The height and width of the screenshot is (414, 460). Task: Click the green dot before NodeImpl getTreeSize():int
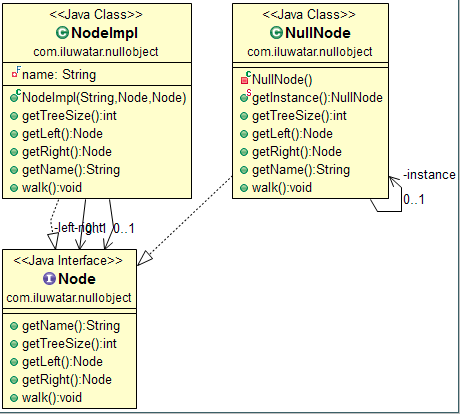(x=14, y=116)
